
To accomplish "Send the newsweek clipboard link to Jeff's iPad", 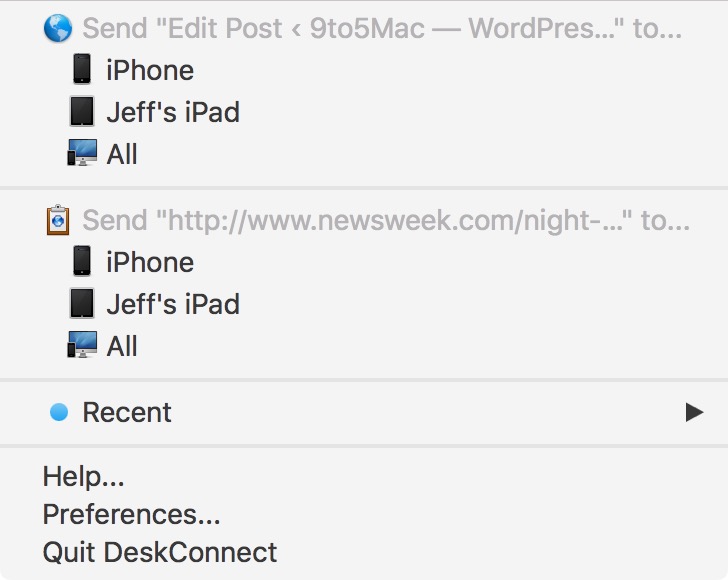I will pos(173,304).
